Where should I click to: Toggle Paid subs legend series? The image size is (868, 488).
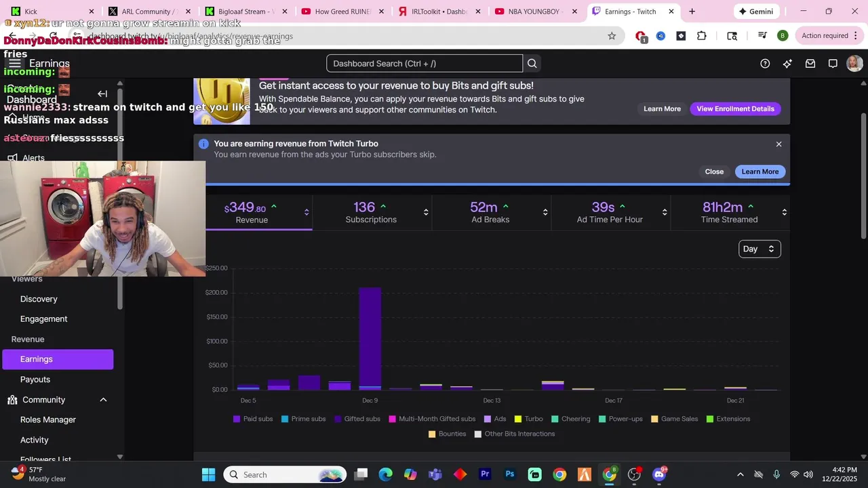253,419
